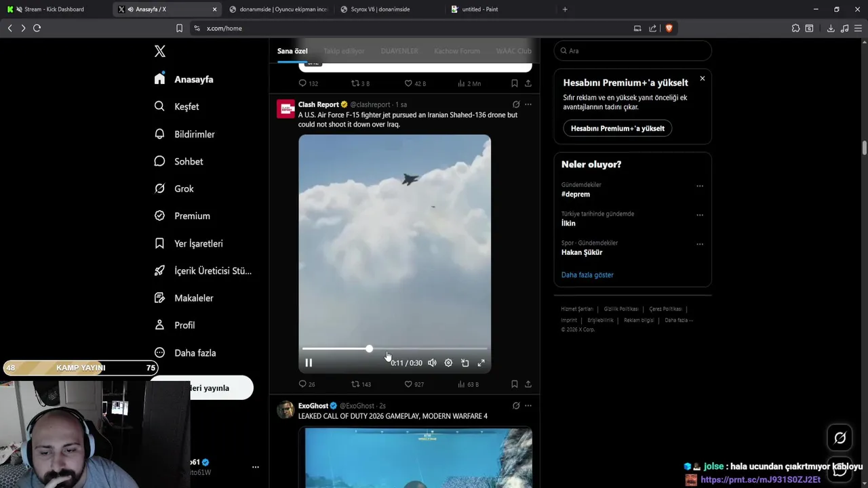Switch to Sana özel tab

pyautogui.click(x=292, y=51)
